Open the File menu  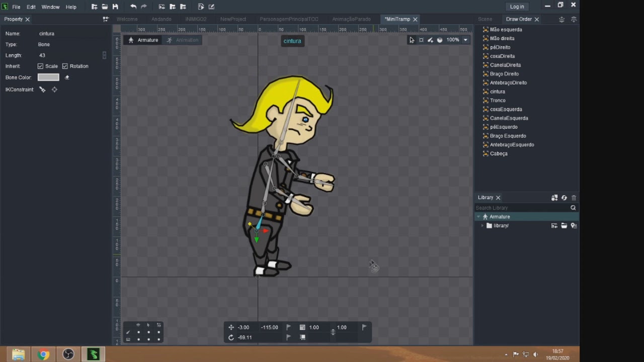[x=16, y=7]
